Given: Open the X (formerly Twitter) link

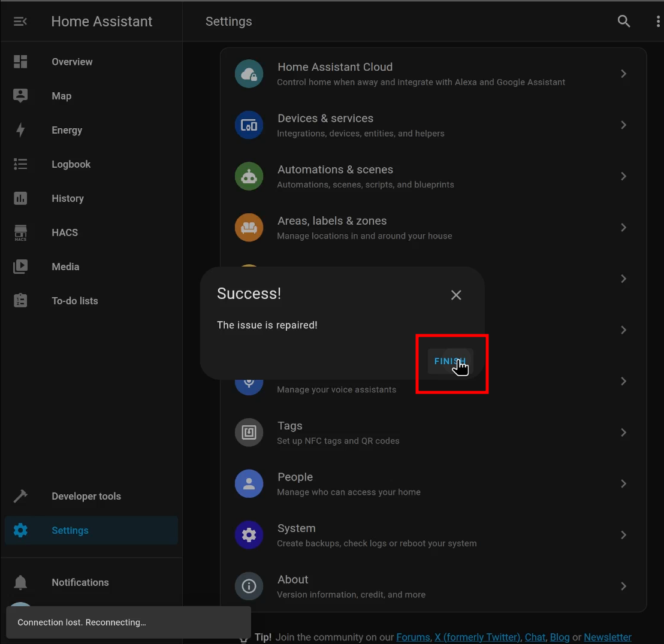Looking at the screenshot, I should point(477,637).
